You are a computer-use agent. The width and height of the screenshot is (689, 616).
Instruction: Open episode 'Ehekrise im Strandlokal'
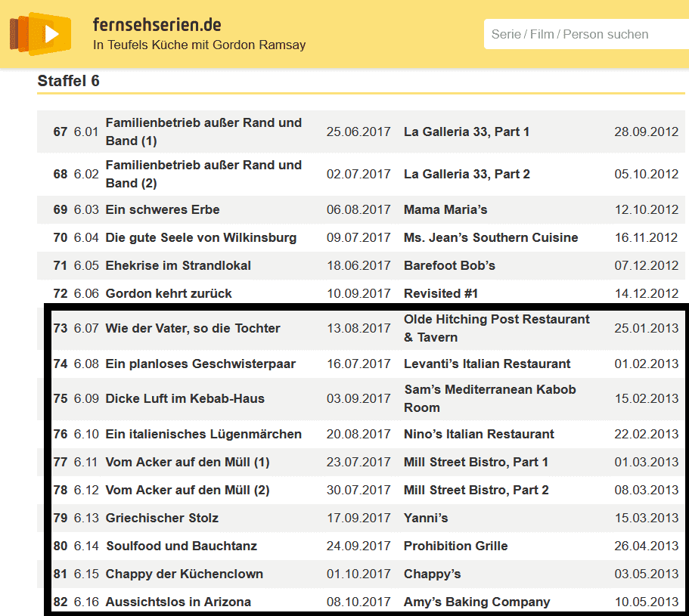tap(178, 265)
